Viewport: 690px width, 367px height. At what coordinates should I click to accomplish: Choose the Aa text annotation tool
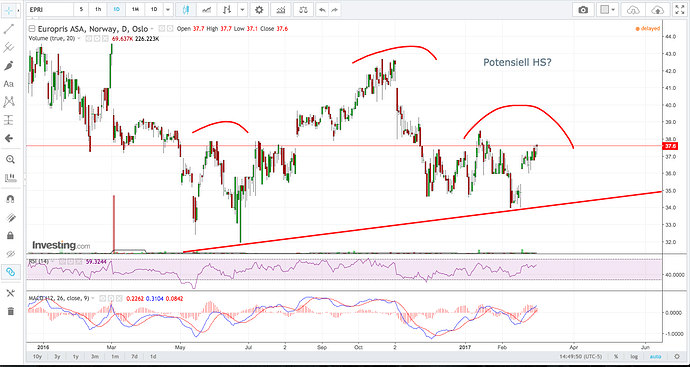click(x=9, y=84)
